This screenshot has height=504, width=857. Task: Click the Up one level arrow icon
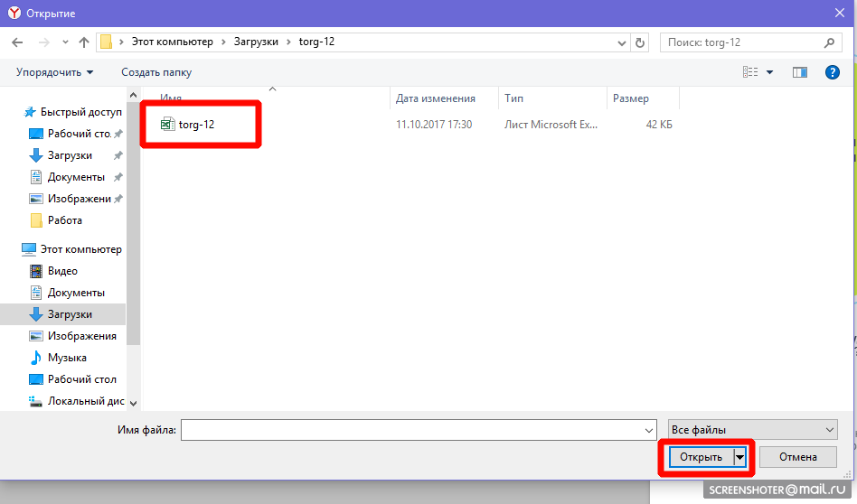click(84, 42)
